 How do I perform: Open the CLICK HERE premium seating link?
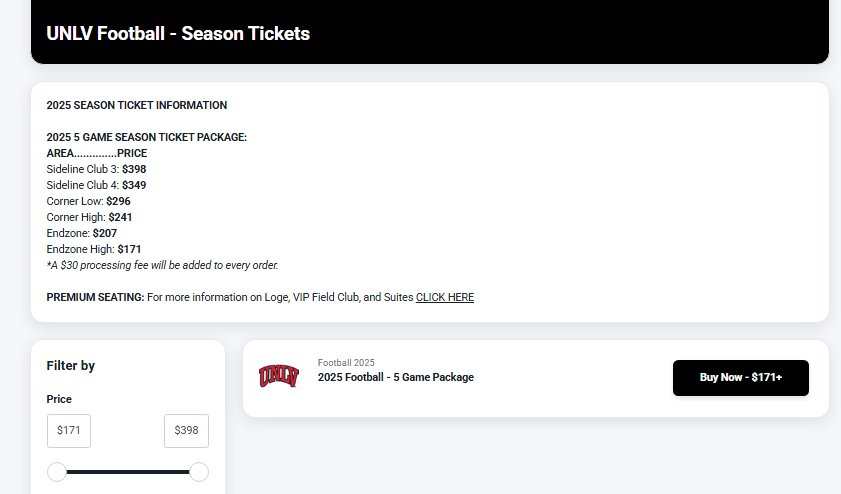pos(445,297)
